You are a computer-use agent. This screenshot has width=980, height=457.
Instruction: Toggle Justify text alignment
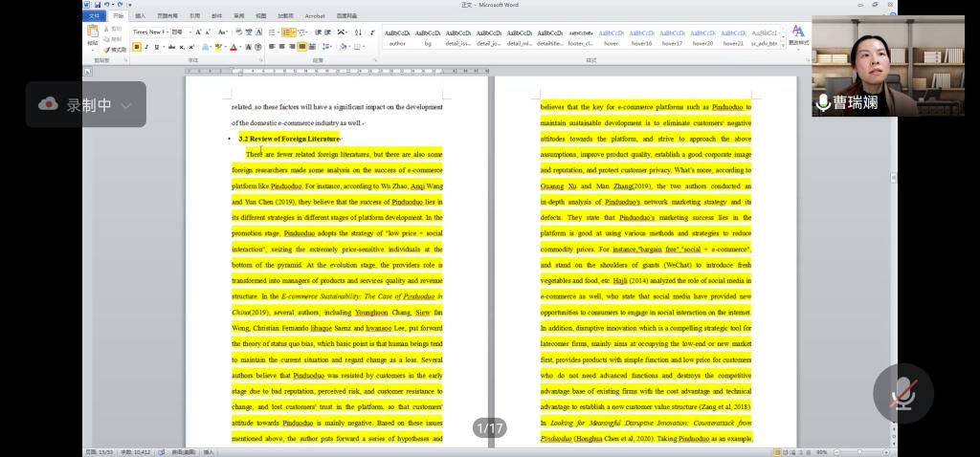pyautogui.click(x=302, y=46)
